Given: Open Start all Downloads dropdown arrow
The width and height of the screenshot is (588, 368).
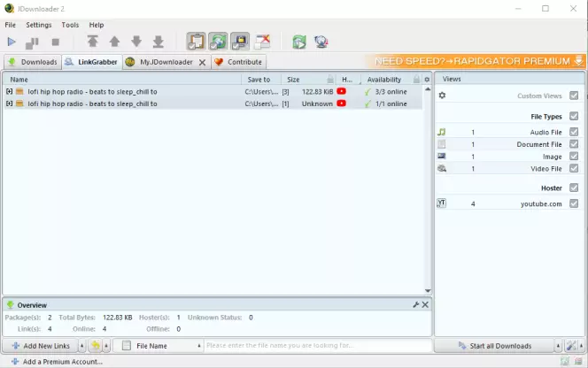Looking at the screenshot, I should pyautogui.click(x=558, y=346).
